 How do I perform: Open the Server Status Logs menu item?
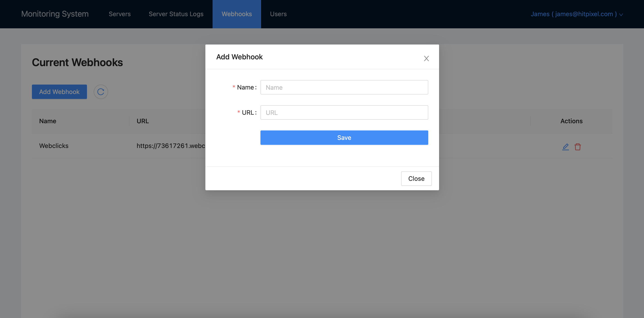(x=176, y=14)
